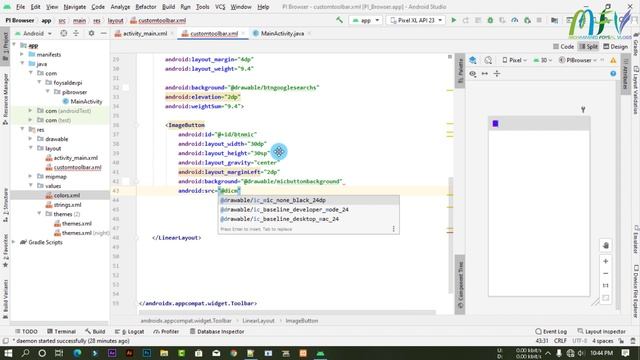Open the API 30 version dropdown

543,60
